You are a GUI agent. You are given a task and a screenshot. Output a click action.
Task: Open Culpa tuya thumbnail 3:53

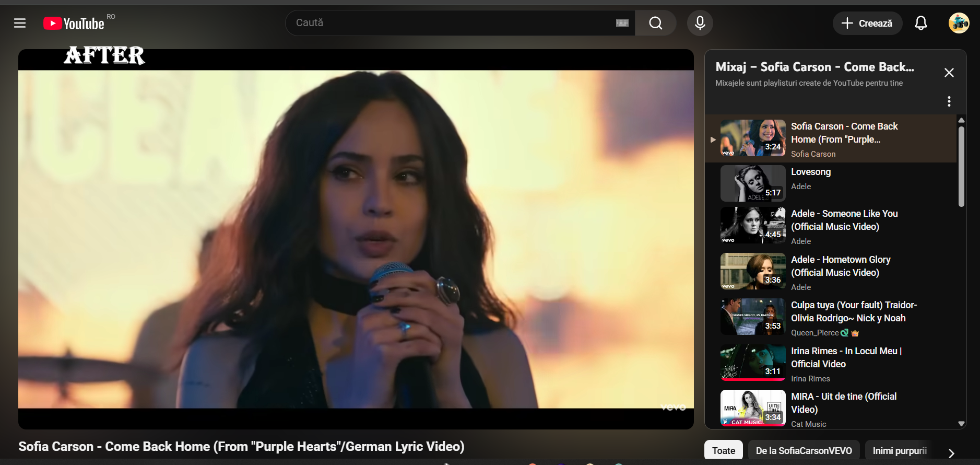[x=753, y=317]
